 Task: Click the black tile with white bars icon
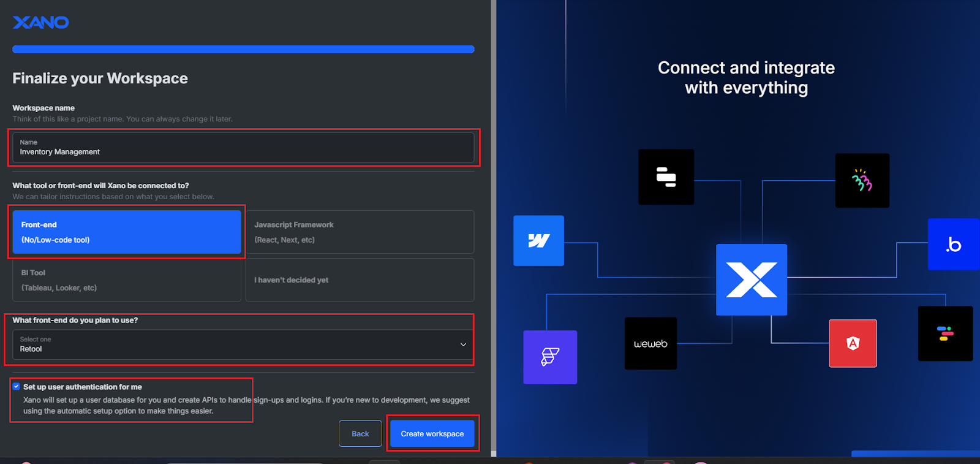666,177
